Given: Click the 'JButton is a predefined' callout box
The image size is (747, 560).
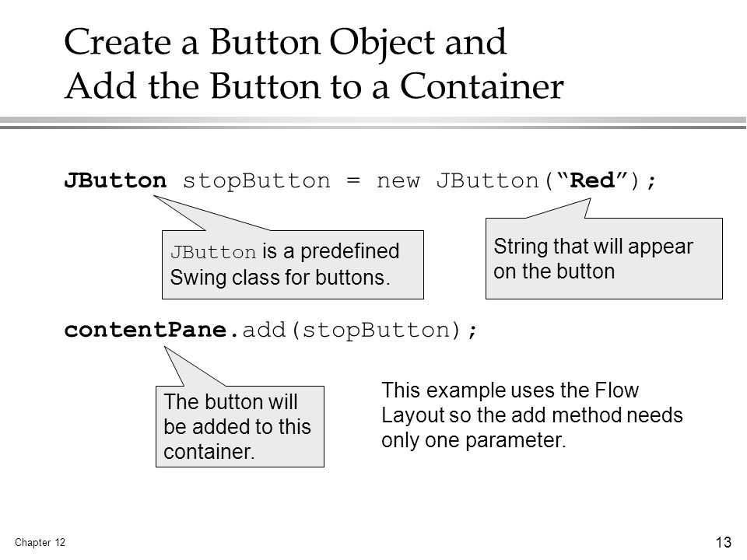Looking at the screenshot, I should tap(293, 264).
